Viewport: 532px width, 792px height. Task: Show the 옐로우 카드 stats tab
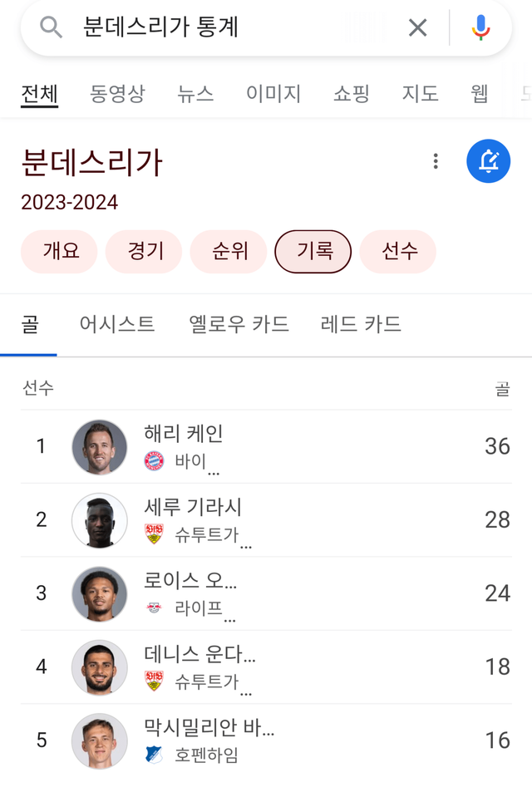tap(239, 324)
